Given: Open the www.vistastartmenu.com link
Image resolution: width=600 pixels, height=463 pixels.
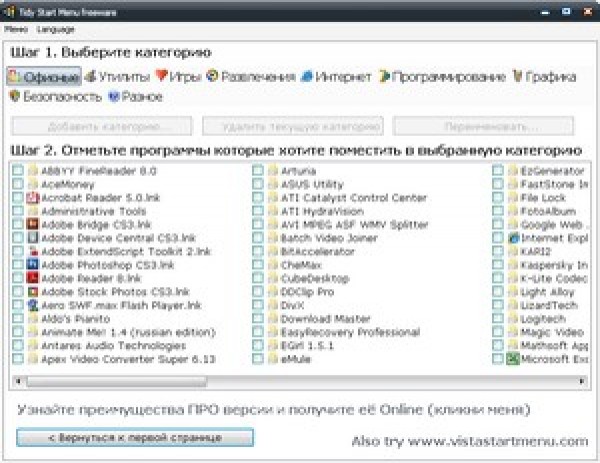Looking at the screenshot, I should 498,441.
